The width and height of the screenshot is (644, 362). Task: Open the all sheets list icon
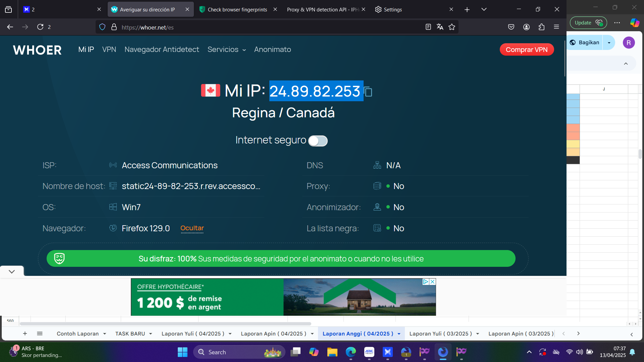point(40,334)
